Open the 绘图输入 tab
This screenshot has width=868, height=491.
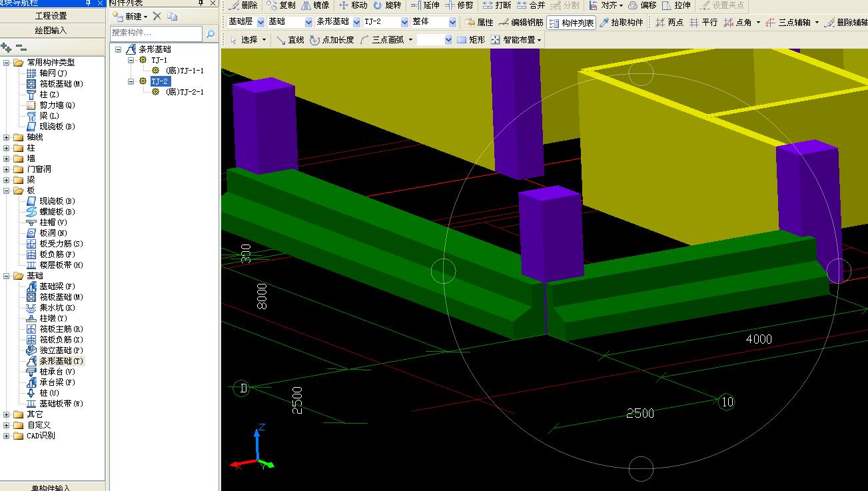click(x=51, y=31)
